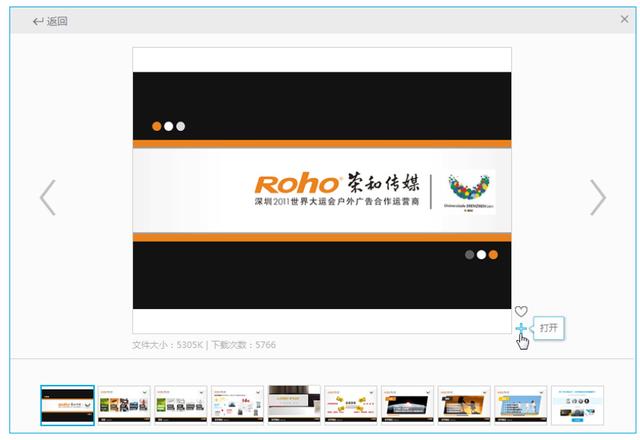The image size is (640, 440).
Task: Click the large Roho slide preview
Action: tap(322, 190)
